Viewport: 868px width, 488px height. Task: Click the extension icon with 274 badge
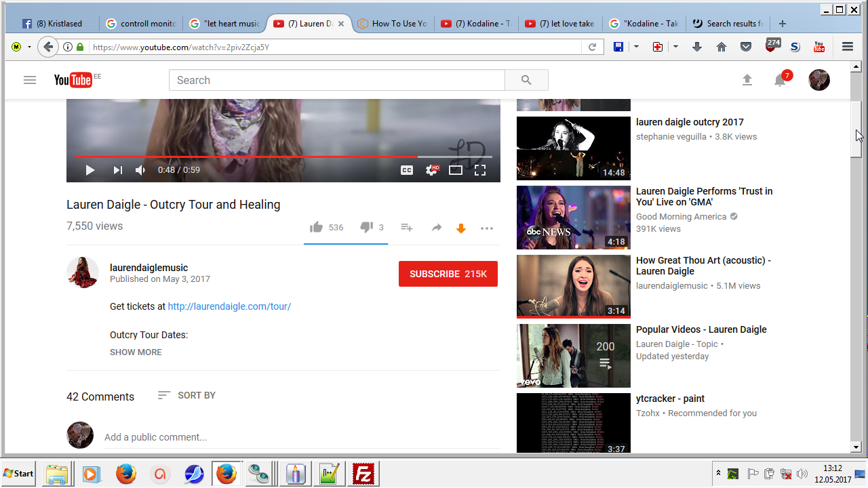[772, 45]
